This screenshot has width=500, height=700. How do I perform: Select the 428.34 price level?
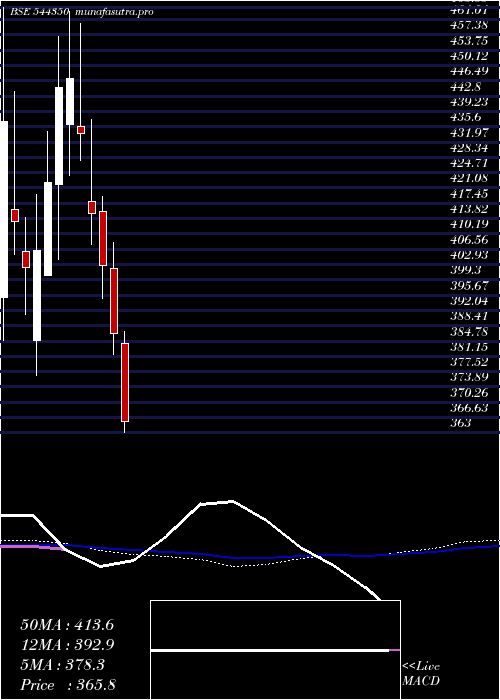tap(469, 148)
